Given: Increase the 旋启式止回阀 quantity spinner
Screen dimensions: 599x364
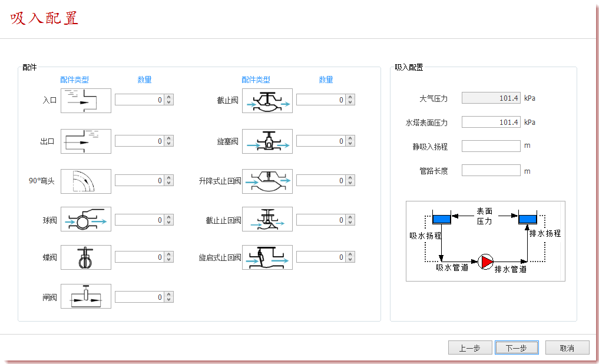Looking at the screenshot, I should 350,254.
